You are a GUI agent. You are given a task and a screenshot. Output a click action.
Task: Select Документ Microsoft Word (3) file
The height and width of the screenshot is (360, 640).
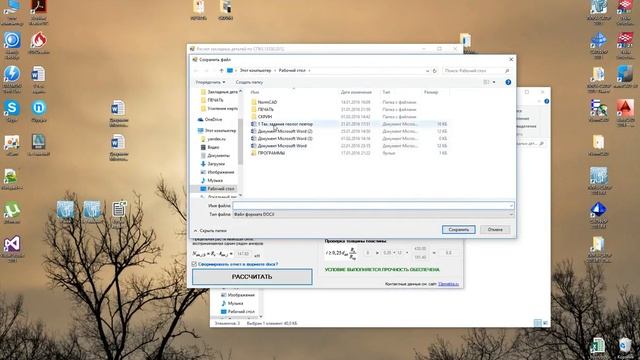point(285,138)
